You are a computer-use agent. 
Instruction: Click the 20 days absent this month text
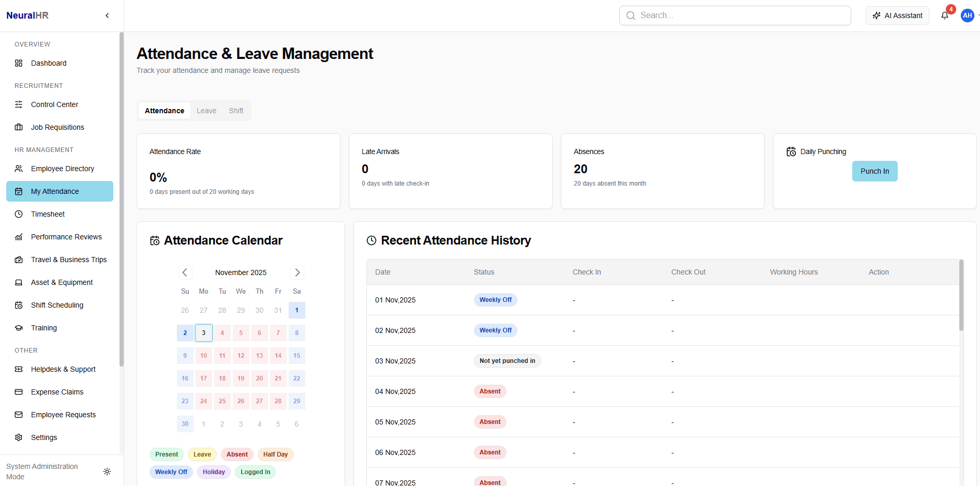click(x=610, y=184)
